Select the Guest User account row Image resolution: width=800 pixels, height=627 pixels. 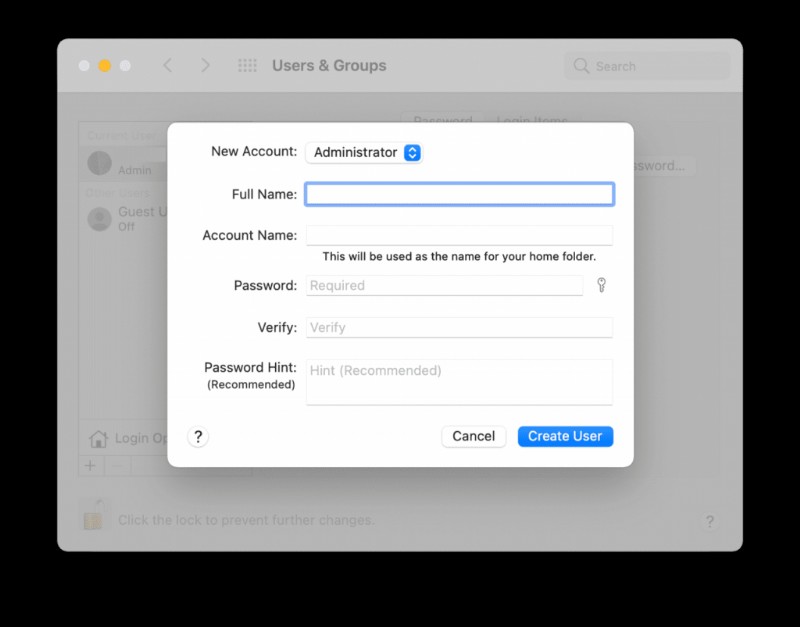click(125, 218)
